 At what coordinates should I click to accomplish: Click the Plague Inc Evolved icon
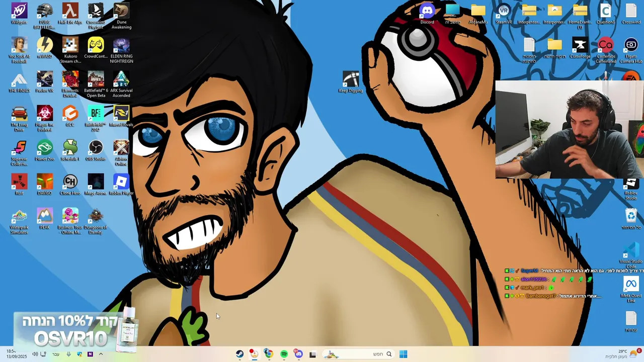pyautogui.click(x=44, y=119)
